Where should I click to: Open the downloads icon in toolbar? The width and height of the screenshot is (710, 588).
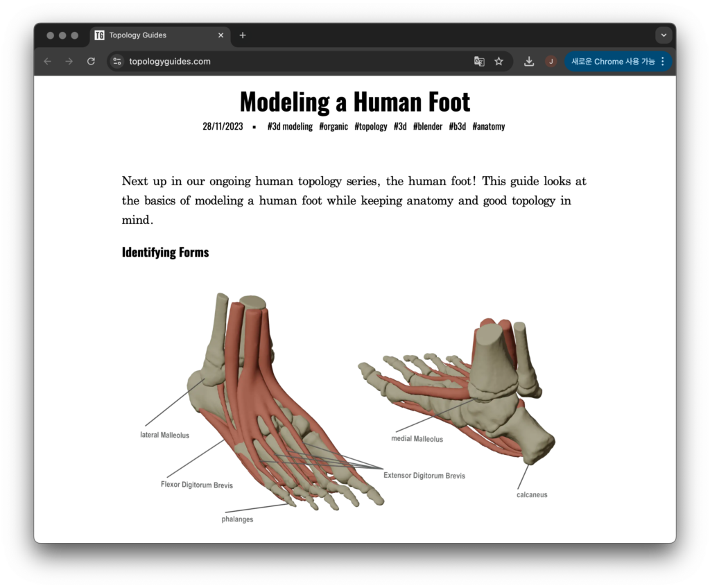(x=529, y=62)
